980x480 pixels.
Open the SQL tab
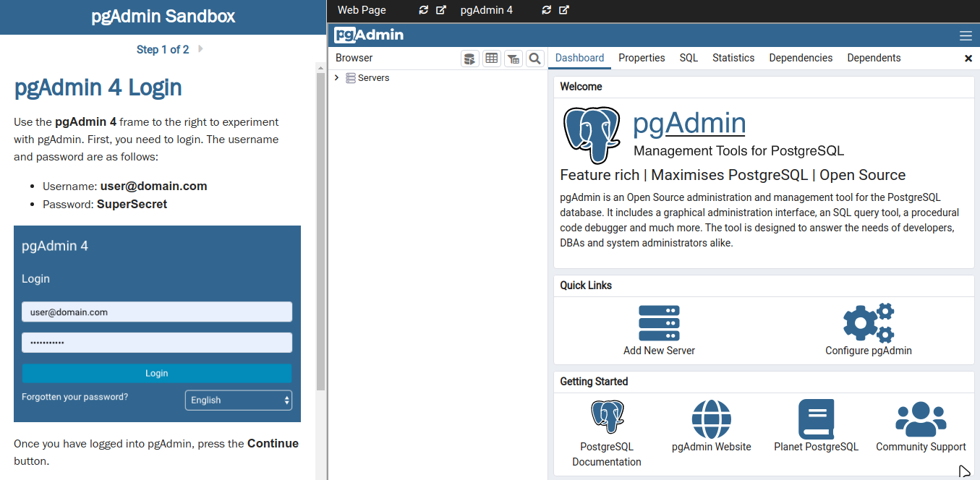[x=689, y=58]
